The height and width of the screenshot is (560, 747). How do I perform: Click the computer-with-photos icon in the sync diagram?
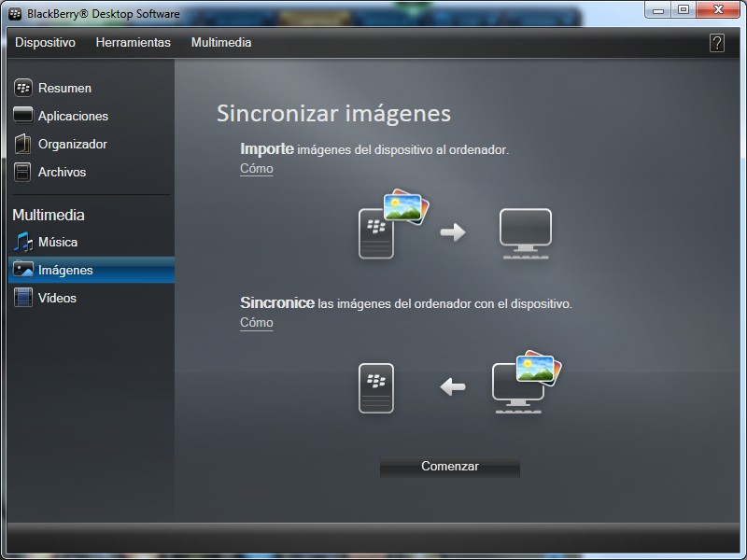pyautogui.click(x=527, y=383)
